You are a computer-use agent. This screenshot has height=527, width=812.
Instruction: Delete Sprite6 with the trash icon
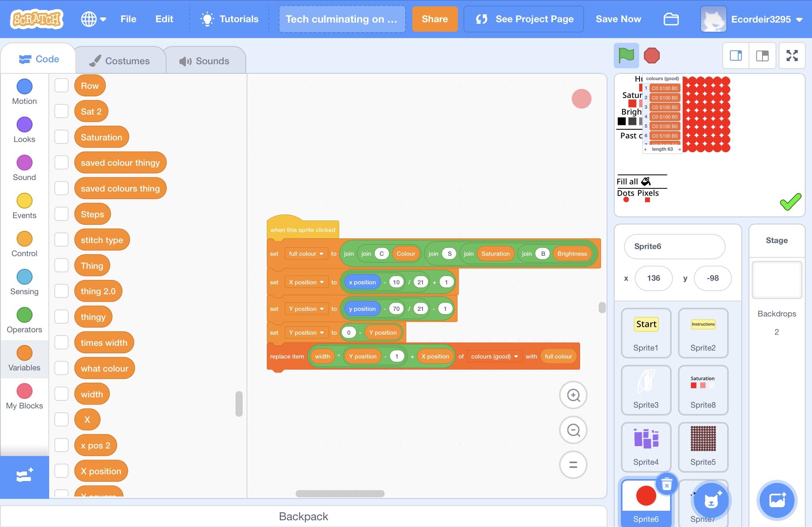click(x=666, y=484)
